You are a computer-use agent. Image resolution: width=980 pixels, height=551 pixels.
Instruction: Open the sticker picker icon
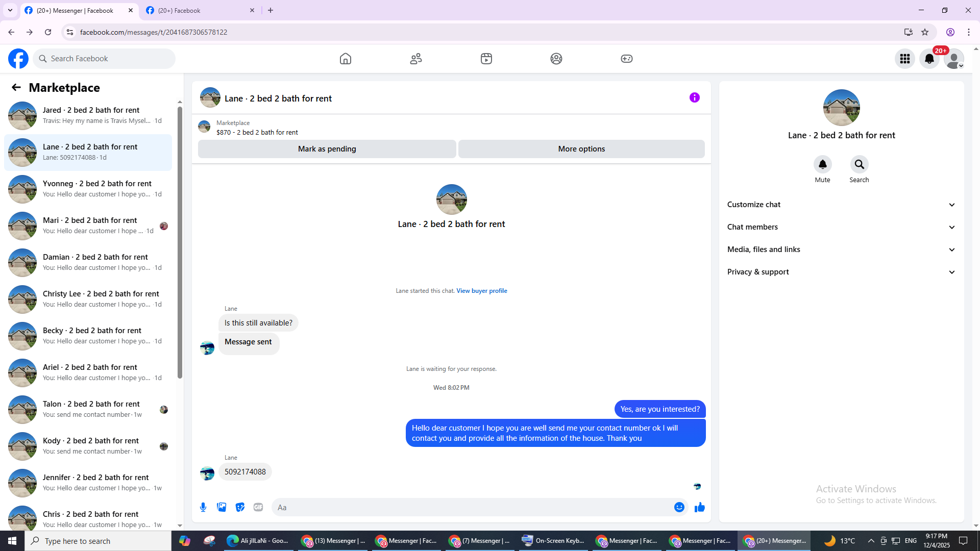[x=240, y=507]
